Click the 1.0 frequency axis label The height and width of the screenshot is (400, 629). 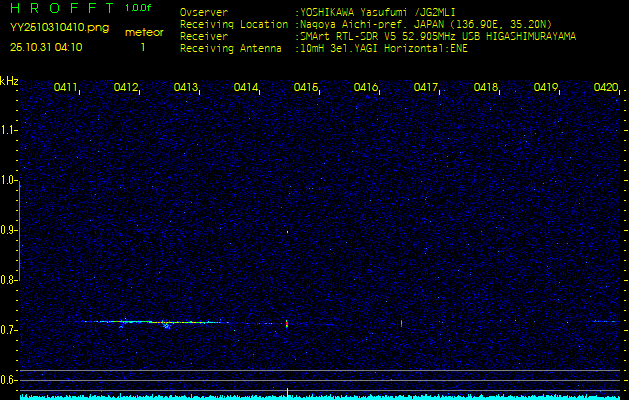pos(9,180)
